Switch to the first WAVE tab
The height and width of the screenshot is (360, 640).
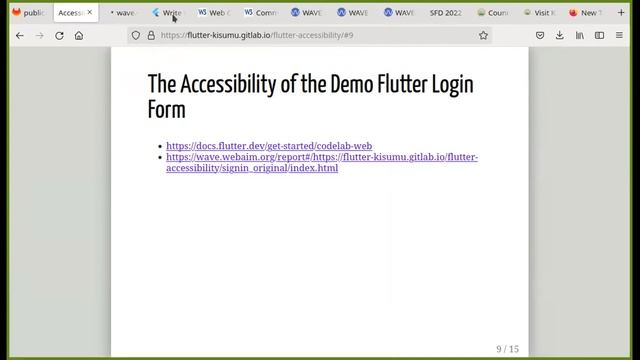(x=308, y=13)
